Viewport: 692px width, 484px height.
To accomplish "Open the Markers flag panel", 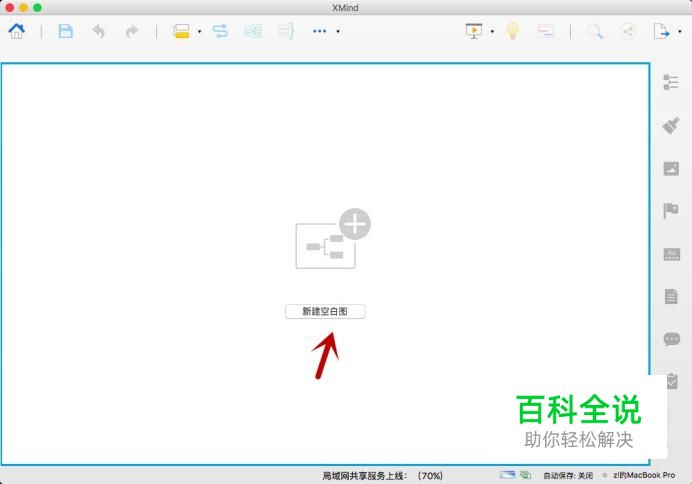I will tap(671, 210).
